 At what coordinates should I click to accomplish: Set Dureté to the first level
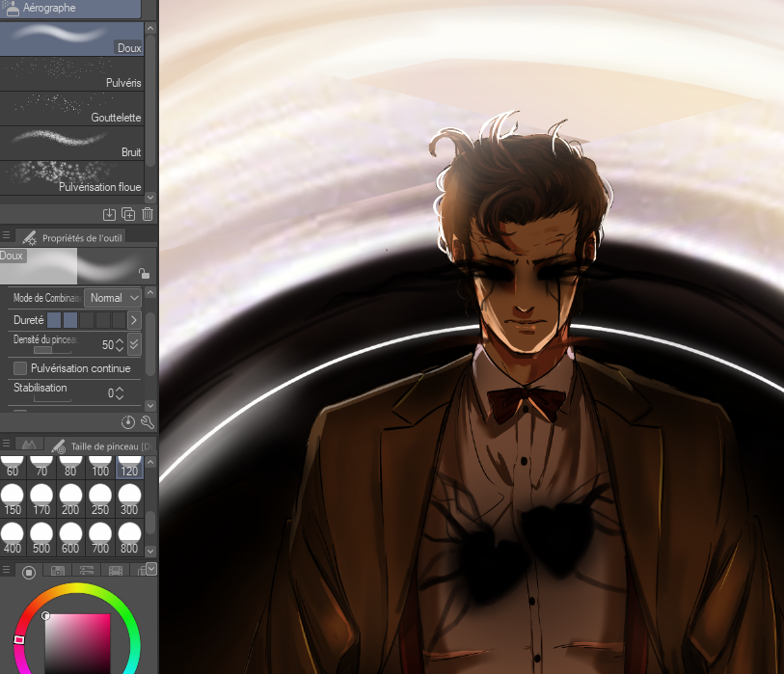point(54,320)
